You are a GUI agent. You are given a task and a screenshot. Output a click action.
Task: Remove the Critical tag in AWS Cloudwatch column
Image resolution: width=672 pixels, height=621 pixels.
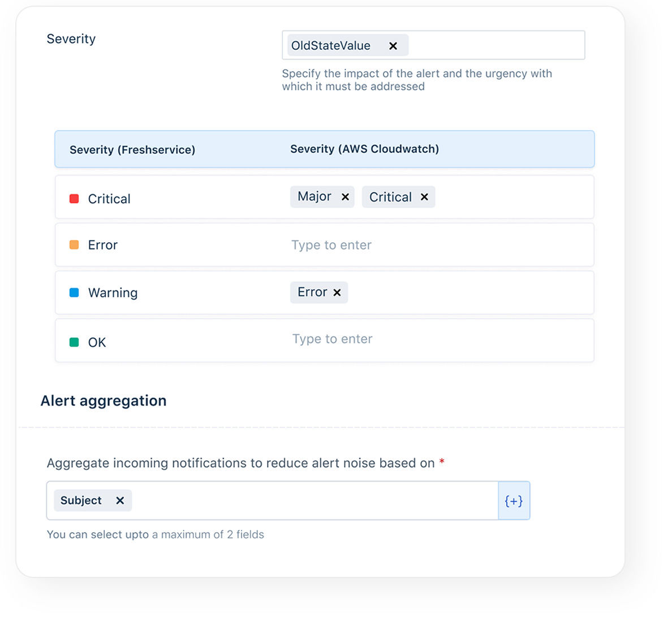tap(424, 197)
